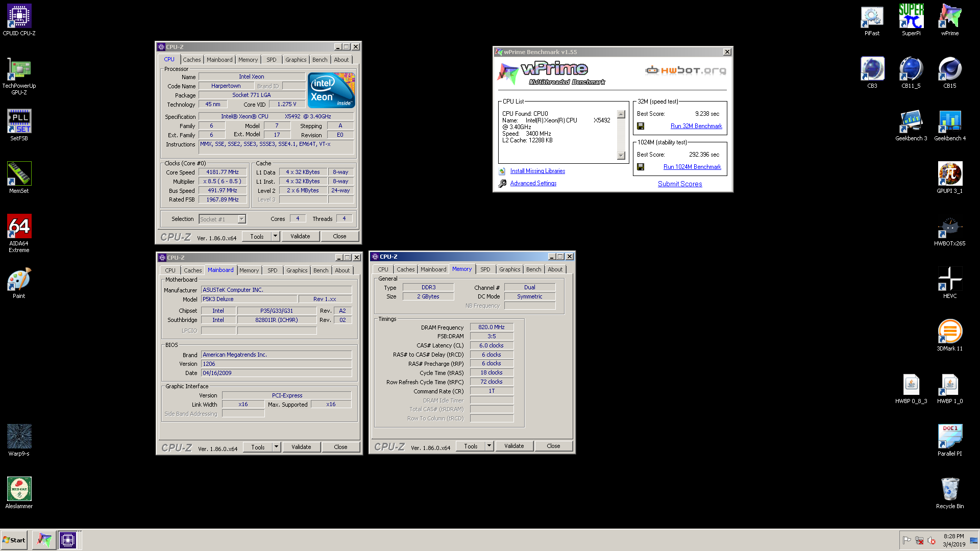Screen dimensions: 980x551
Task: Open the HWBP 1_0 shortcut
Action: click(x=950, y=389)
